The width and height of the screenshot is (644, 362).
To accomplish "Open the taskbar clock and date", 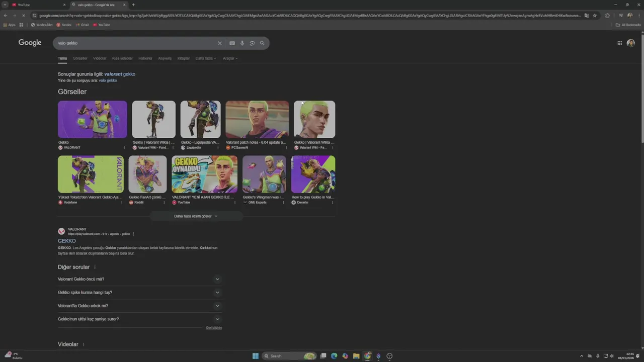I will pos(626,356).
